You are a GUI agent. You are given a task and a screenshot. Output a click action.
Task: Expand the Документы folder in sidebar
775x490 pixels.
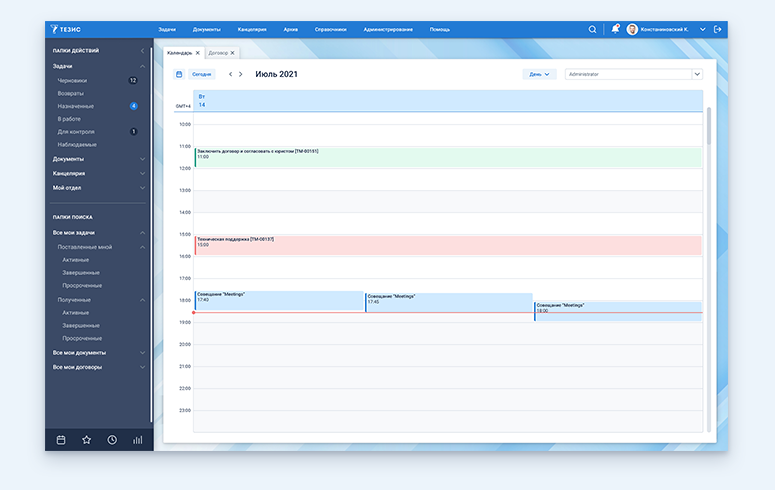[x=69, y=159]
